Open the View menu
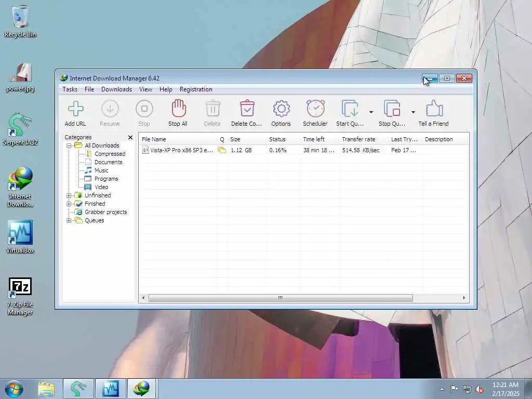The image size is (532, 399). tap(145, 89)
